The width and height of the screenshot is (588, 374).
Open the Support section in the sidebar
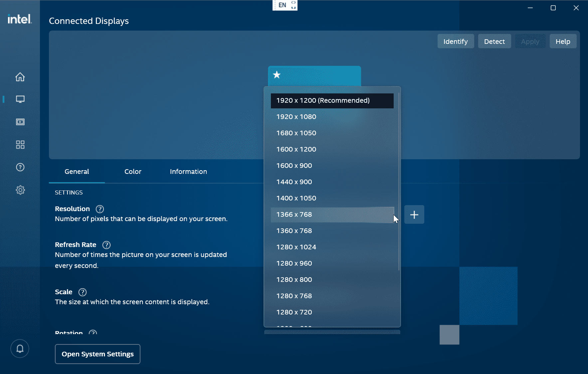click(20, 167)
